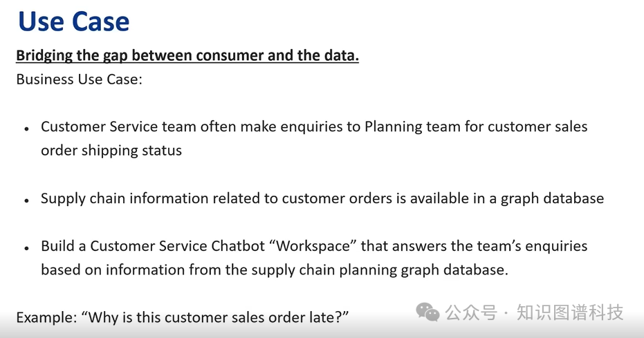Click the "Use Case" slide title
The height and width of the screenshot is (338, 644).
(73, 21)
